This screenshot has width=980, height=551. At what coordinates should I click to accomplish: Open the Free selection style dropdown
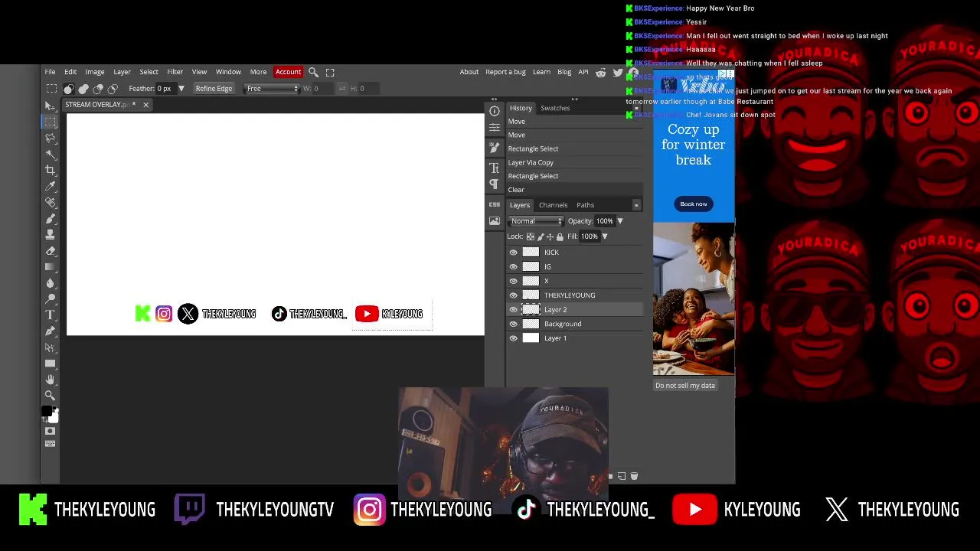point(272,89)
